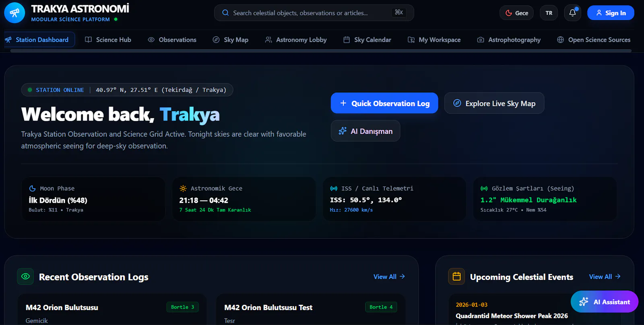Click the Moon Phase crescent icon
Image resolution: width=644 pixels, height=325 pixels.
tap(33, 188)
